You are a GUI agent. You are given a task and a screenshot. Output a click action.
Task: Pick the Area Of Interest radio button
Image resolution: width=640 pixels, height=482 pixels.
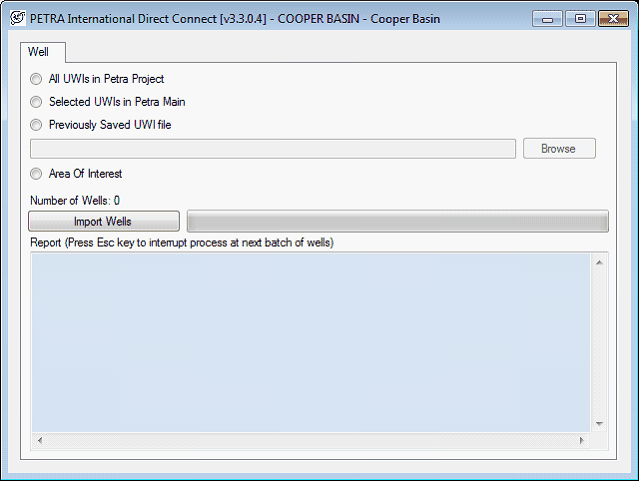point(37,174)
